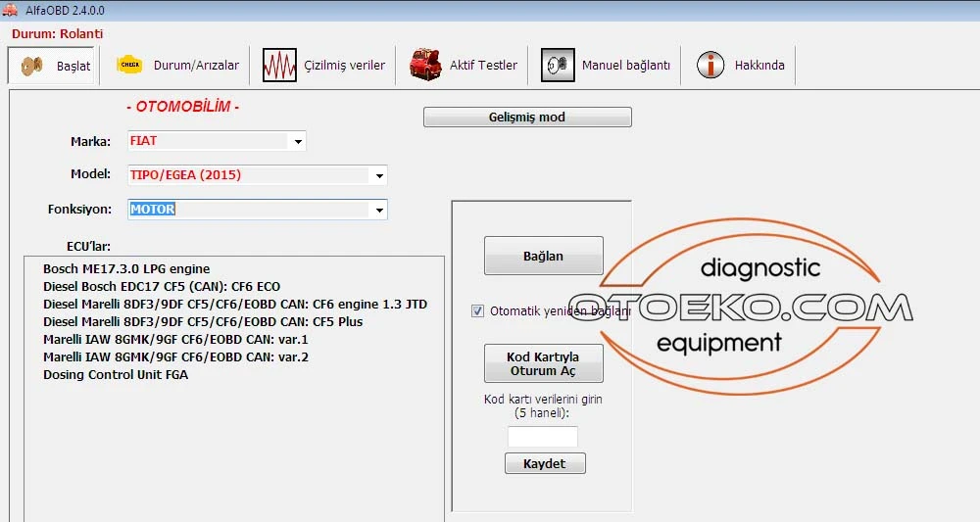
Task: Click the Durum: Rolanti status text
Action: pos(58,33)
